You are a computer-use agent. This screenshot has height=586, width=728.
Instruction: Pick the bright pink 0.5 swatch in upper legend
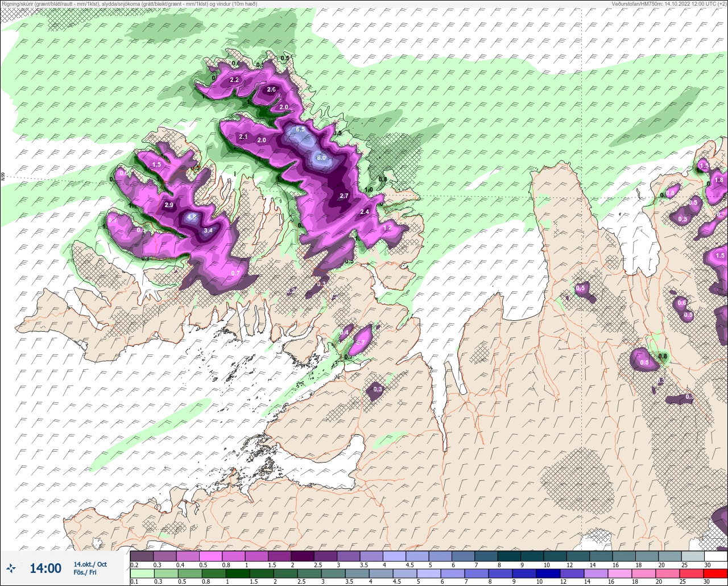tap(210, 556)
